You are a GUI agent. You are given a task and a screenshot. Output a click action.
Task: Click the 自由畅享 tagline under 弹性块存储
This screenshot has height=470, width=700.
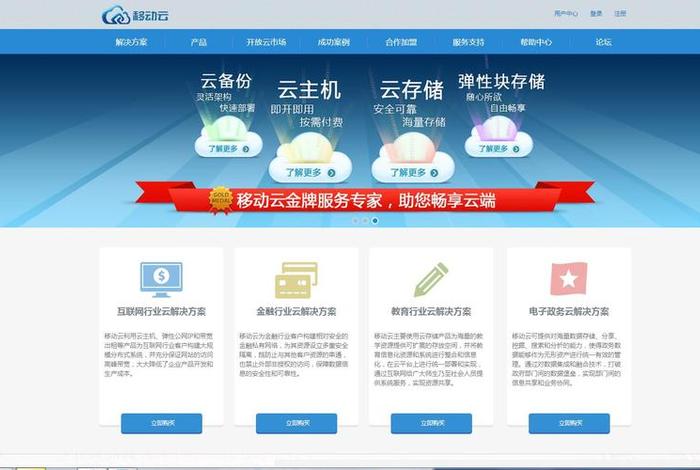(x=508, y=108)
